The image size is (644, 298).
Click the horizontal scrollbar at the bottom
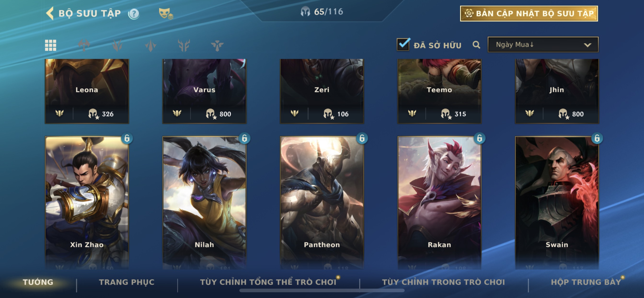click(x=322, y=291)
